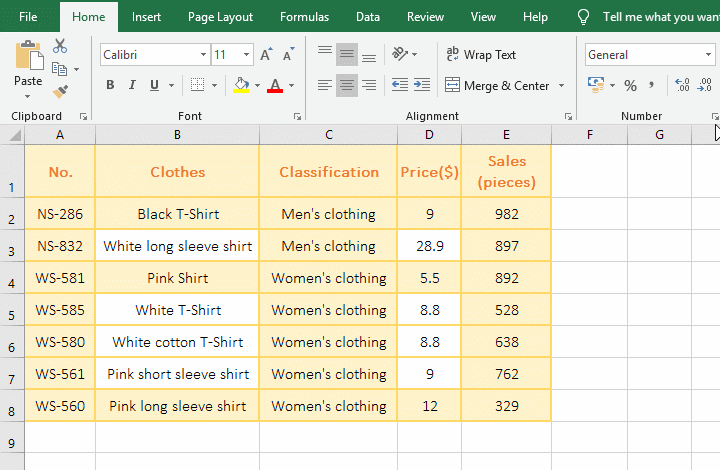Decrease decimal places
The image size is (720, 470).
(705, 85)
